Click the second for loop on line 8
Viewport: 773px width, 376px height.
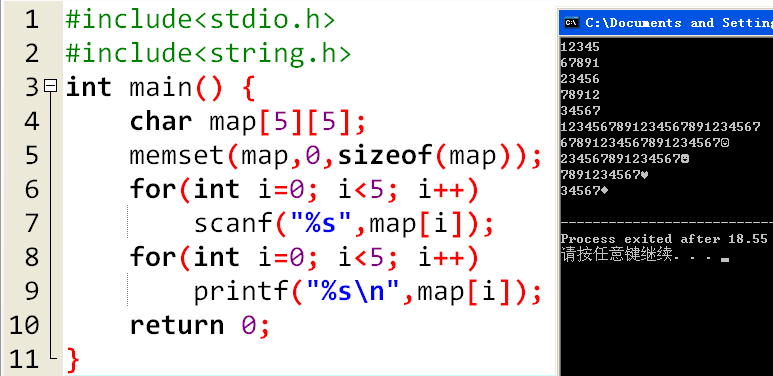click(x=304, y=258)
